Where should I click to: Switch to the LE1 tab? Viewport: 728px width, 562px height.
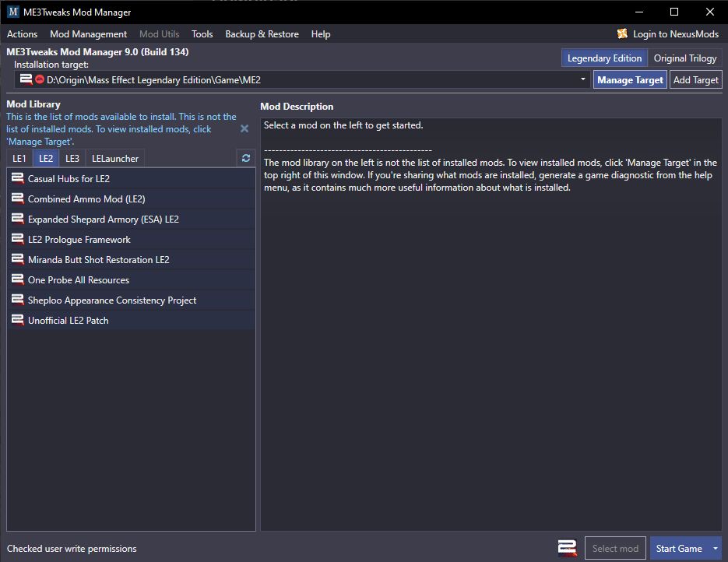pyautogui.click(x=19, y=158)
